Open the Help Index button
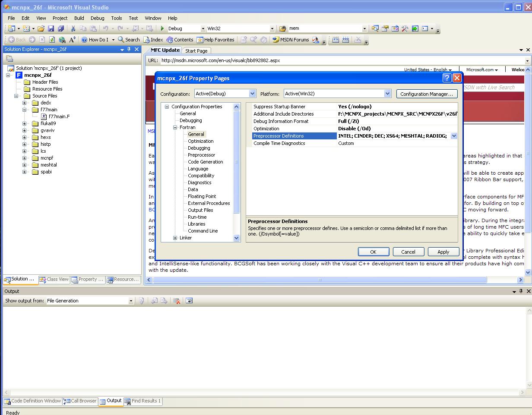 [153, 40]
